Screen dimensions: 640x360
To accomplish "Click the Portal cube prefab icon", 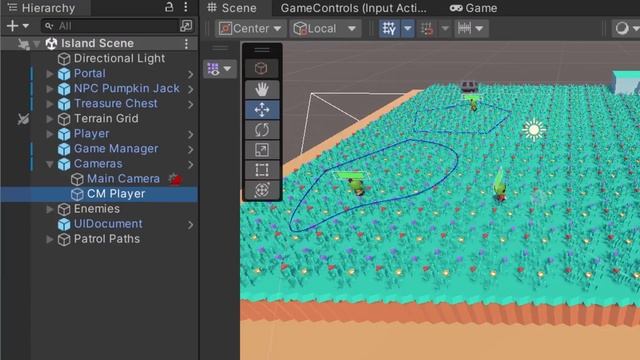I will click(x=64, y=74).
